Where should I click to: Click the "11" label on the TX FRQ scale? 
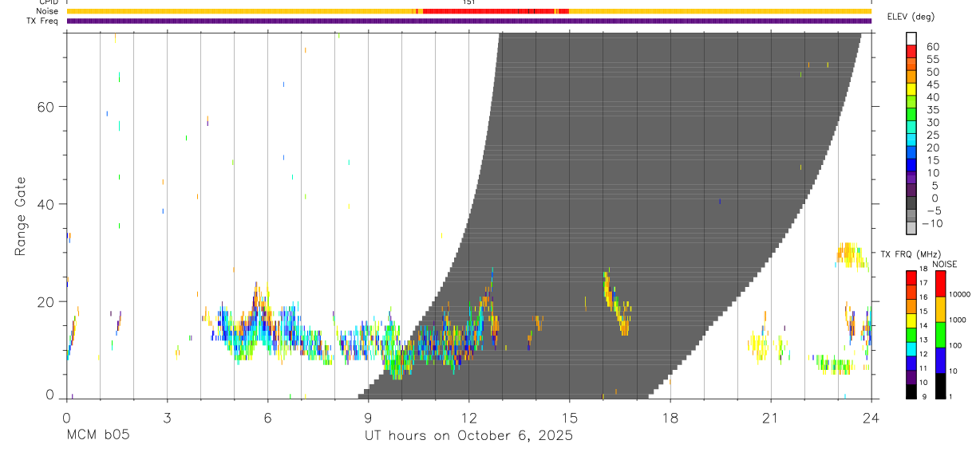click(923, 368)
